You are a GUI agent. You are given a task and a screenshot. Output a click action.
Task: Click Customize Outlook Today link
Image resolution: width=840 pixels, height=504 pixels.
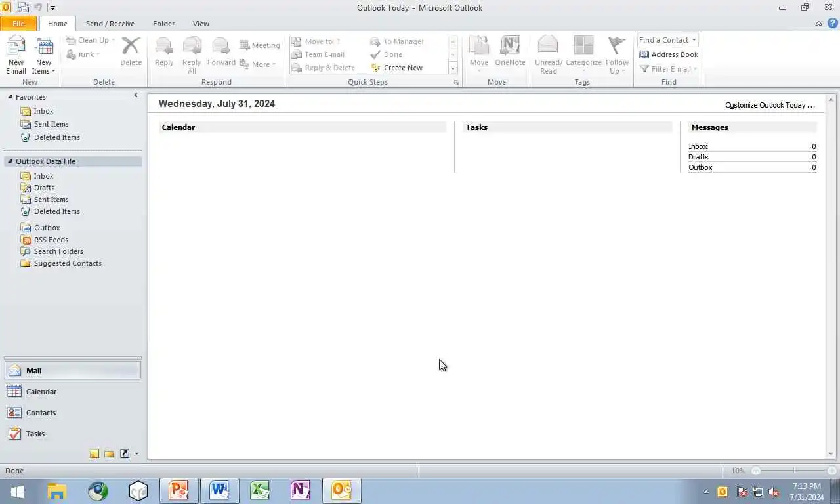770,105
